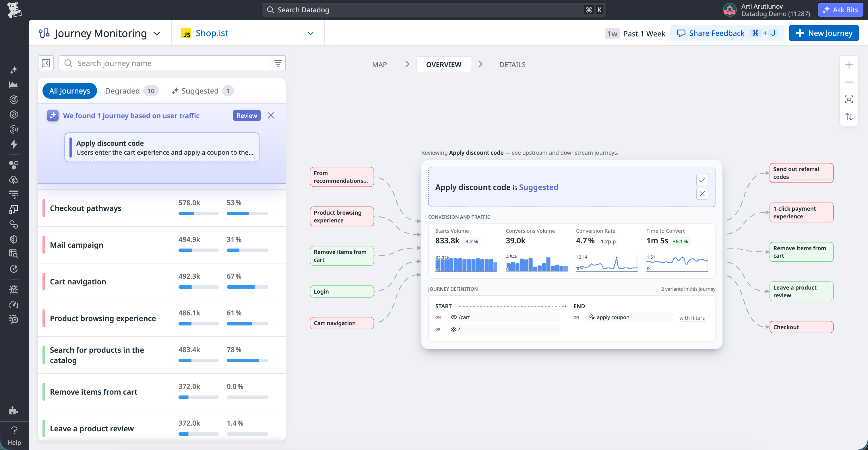Switch to the All Journeys tab

(x=70, y=91)
